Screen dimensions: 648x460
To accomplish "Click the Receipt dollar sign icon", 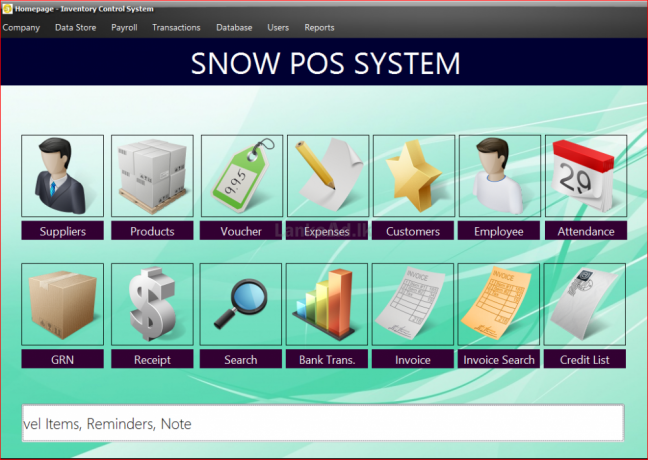I will point(152,304).
